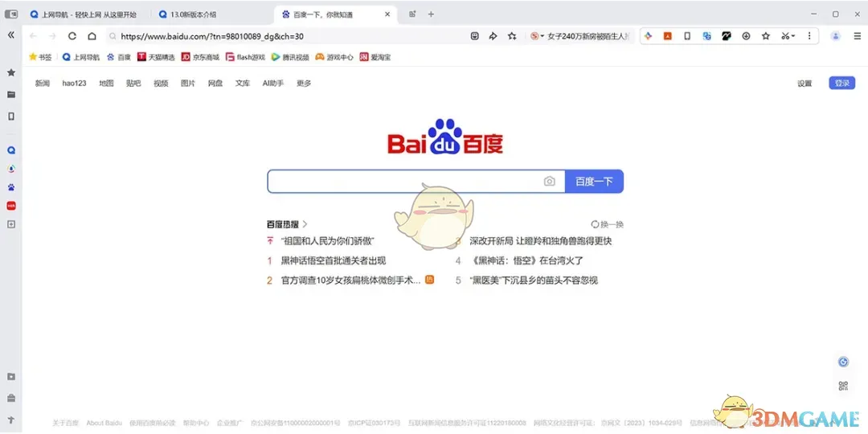Open the AI助手 nav link
The height and width of the screenshot is (434, 868).
tap(273, 84)
